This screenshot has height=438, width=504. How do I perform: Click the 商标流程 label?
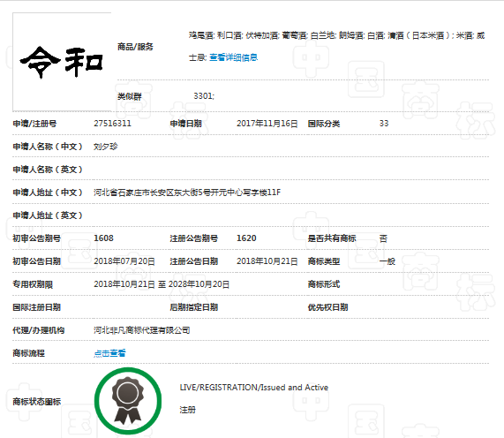pos(28,353)
